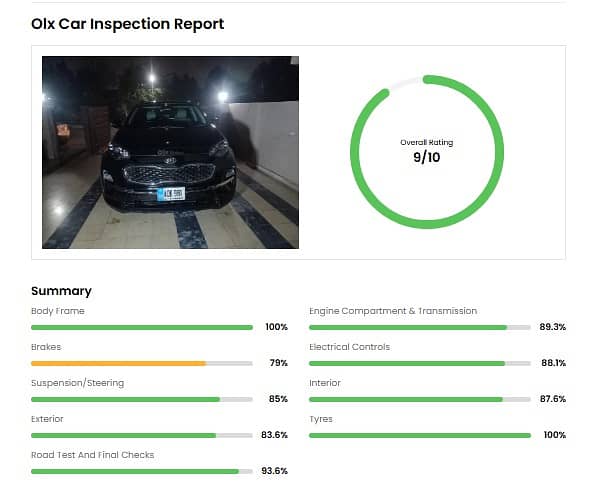Click the car inspection photo thumbnail
Image resolution: width=604 pixels, height=502 pixels.
pos(170,152)
